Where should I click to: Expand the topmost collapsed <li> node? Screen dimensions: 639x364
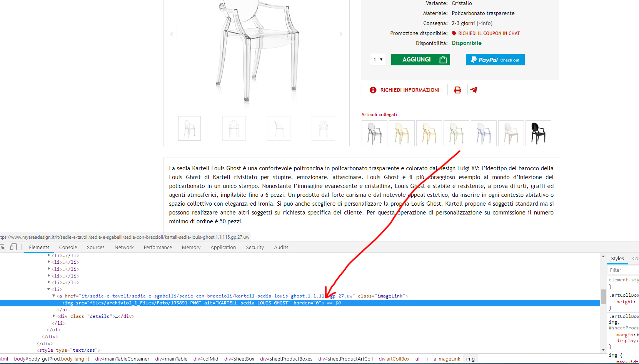pos(49,256)
